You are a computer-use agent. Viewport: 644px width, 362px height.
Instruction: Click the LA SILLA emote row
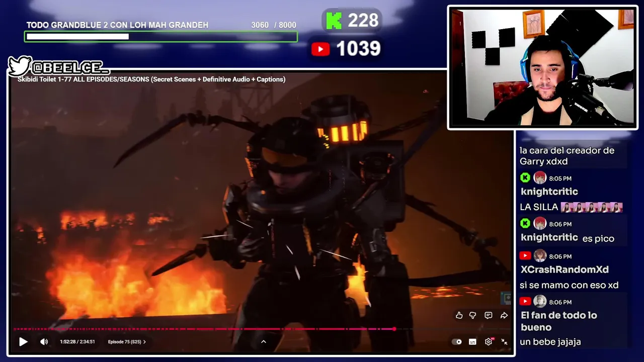point(592,207)
